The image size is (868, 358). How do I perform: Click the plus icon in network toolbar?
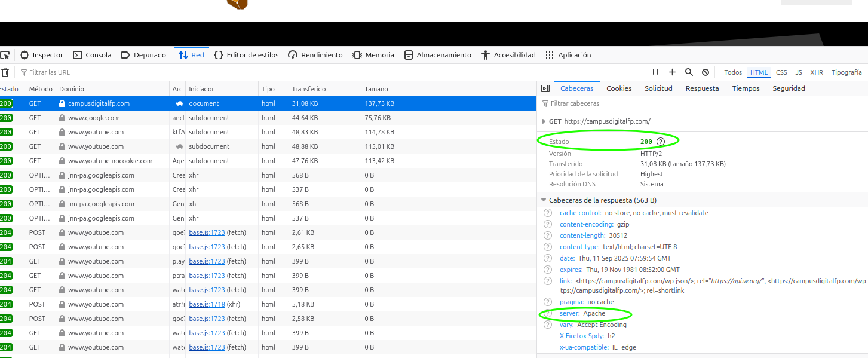(x=672, y=72)
